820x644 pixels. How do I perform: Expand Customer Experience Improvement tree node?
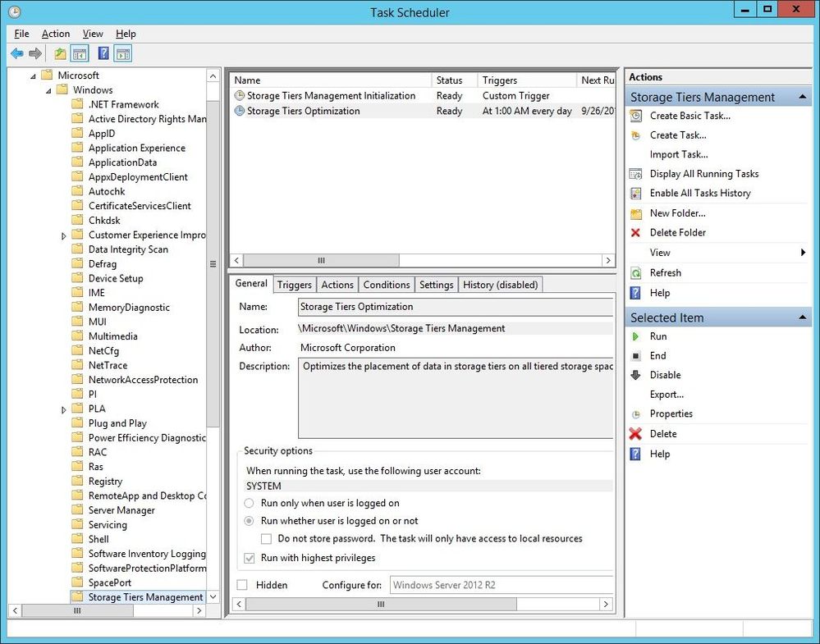pyautogui.click(x=64, y=236)
